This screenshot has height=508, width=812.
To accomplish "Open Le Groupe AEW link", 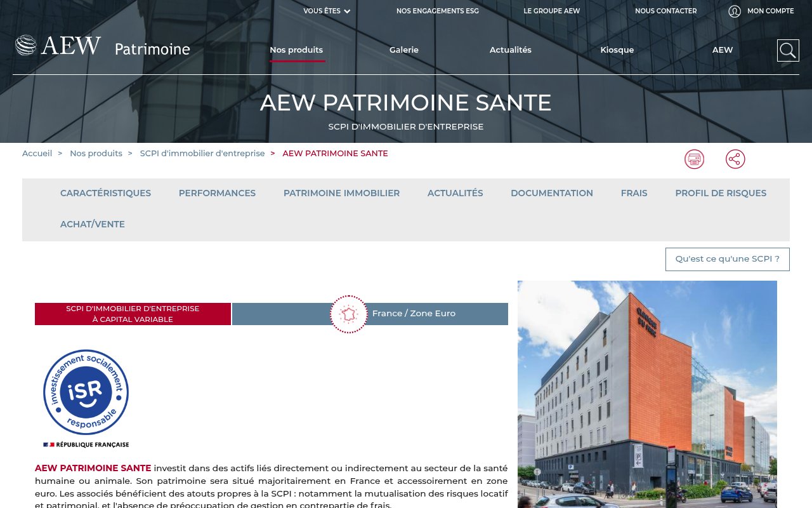I will click(552, 11).
